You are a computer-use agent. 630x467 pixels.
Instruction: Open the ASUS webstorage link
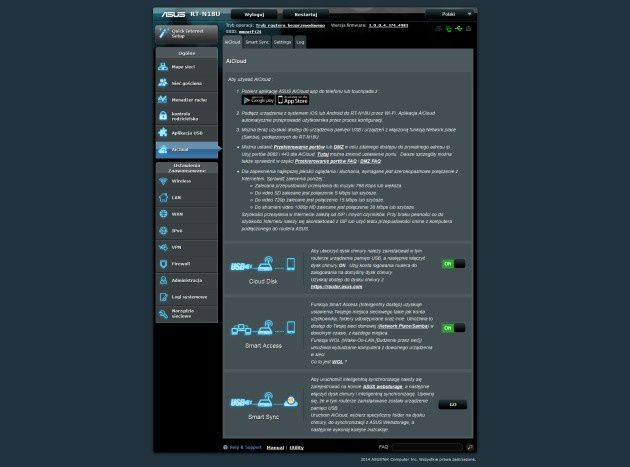[x=382, y=387]
